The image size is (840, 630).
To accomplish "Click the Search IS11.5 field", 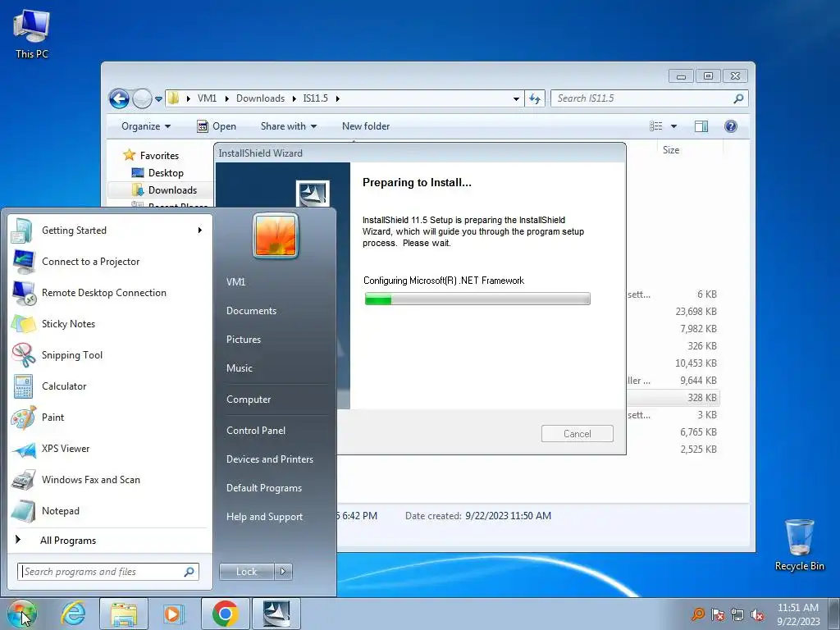I will coord(650,98).
